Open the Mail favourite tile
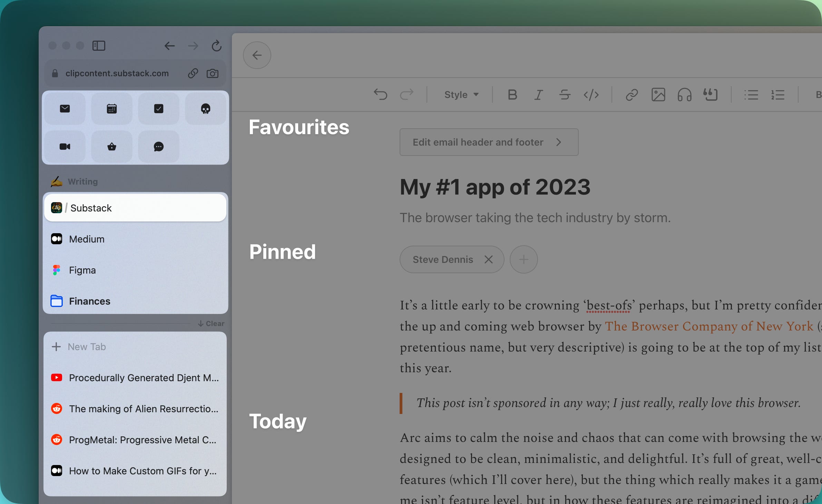Image resolution: width=822 pixels, height=504 pixels. point(65,109)
